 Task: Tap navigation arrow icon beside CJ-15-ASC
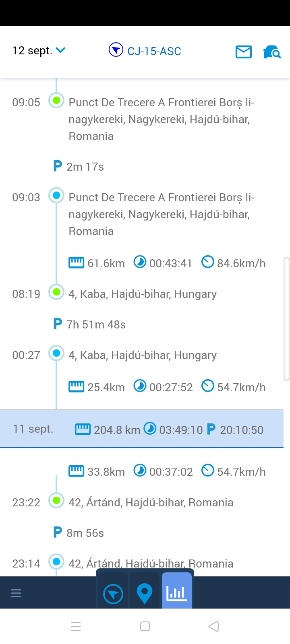[x=116, y=50]
